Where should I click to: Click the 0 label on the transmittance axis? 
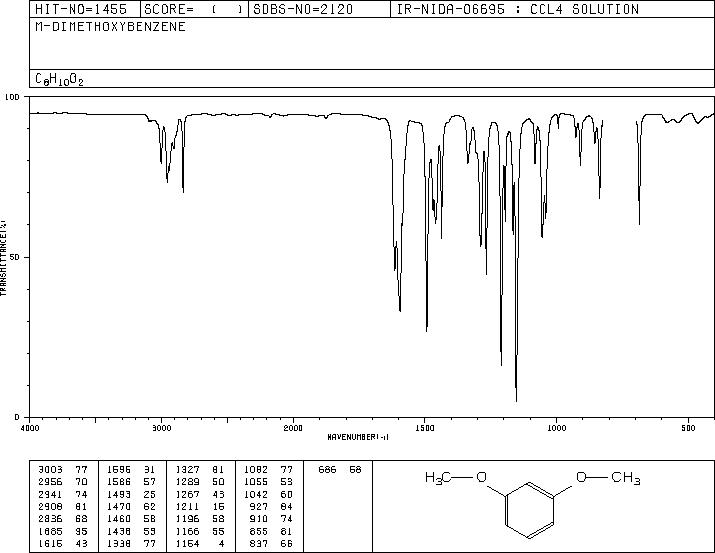17,417
